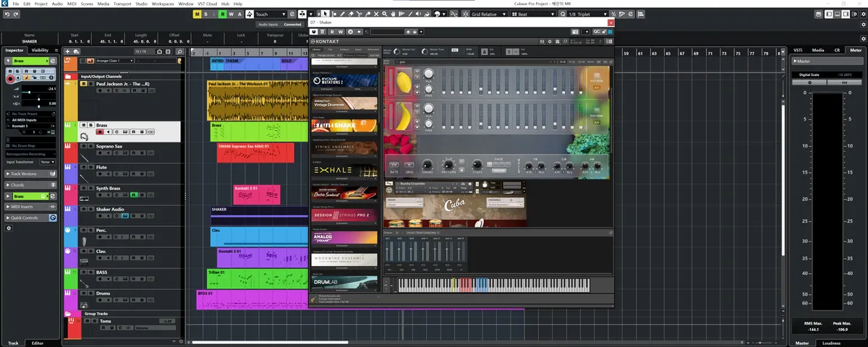Viewport: 868px width, 347px height.
Task: Open the 1/8 Triplet quantize preset dropdown
Action: point(588,14)
